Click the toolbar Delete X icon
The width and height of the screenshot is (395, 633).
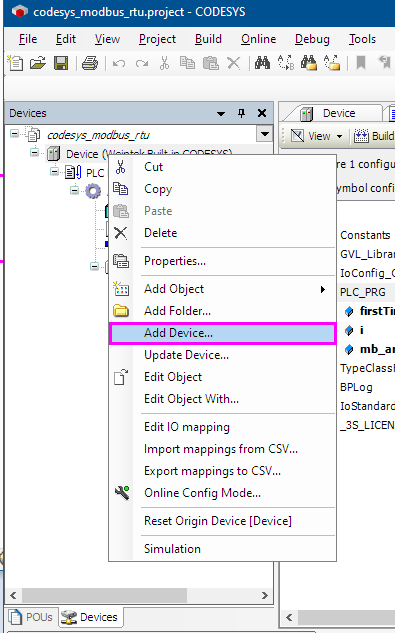[x=233, y=63]
